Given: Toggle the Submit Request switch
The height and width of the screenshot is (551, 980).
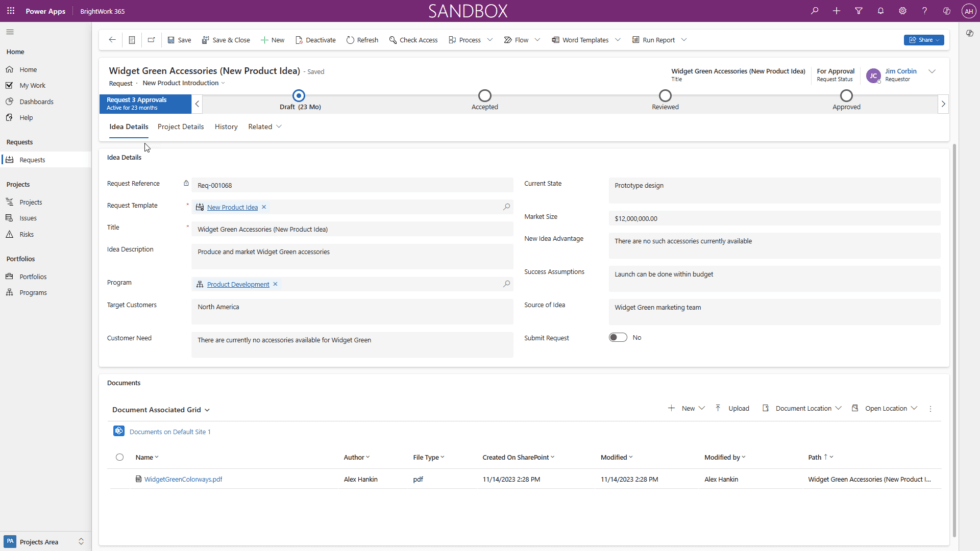Looking at the screenshot, I should point(618,338).
